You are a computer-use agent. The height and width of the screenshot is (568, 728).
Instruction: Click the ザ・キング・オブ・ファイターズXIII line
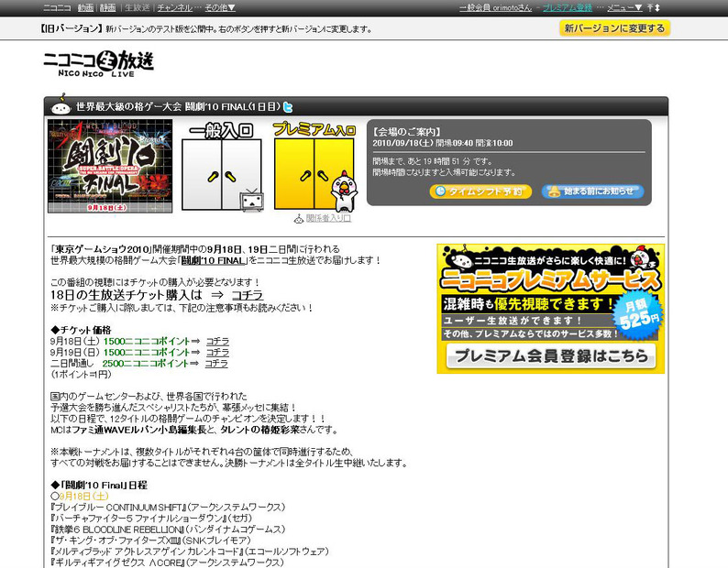(x=151, y=541)
